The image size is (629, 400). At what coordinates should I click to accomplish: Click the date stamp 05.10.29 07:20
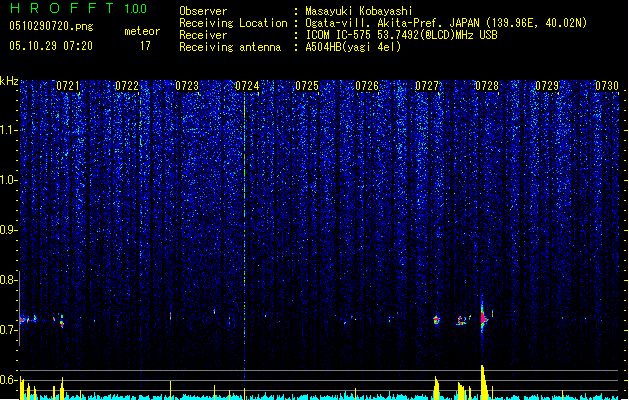[51, 46]
